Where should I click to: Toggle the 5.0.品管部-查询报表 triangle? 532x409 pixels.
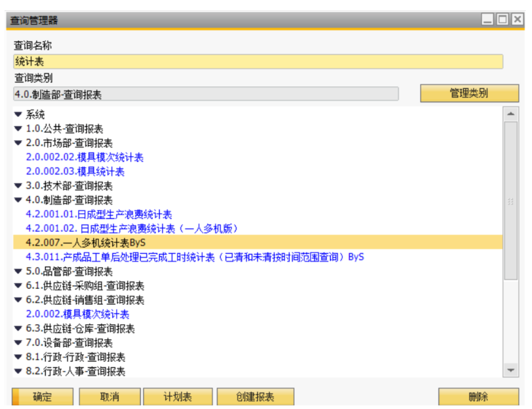point(18,271)
